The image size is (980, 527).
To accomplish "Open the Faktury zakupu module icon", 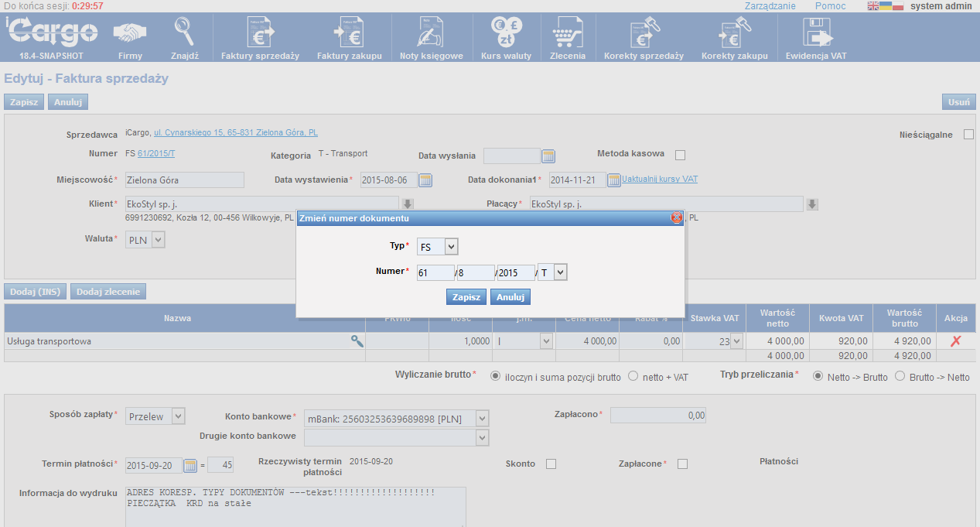I will pos(349,33).
